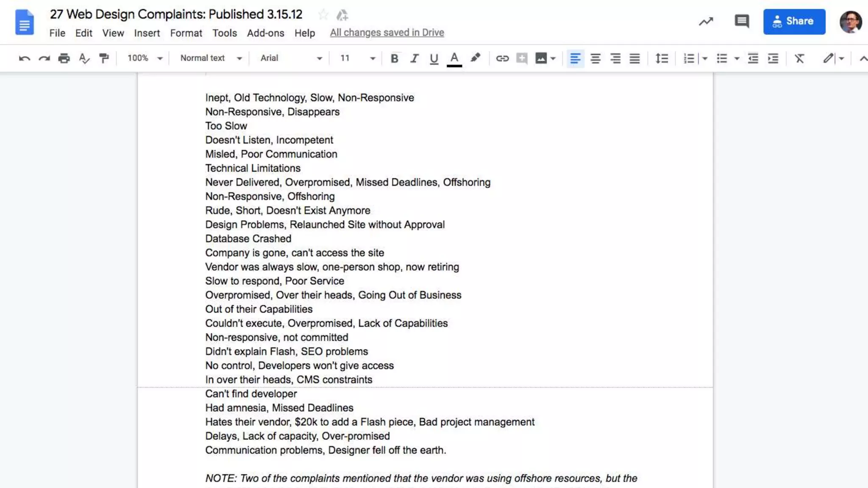Open the text color picker

(x=454, y=58)
